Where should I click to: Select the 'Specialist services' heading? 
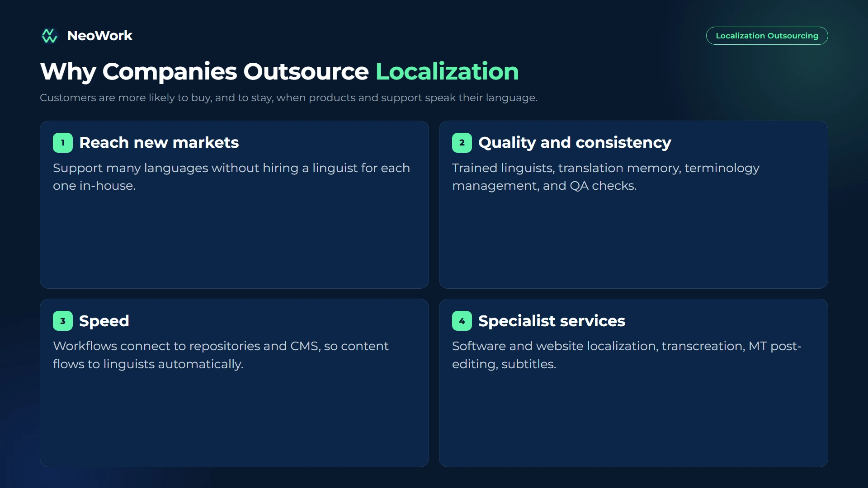(552, 321)
